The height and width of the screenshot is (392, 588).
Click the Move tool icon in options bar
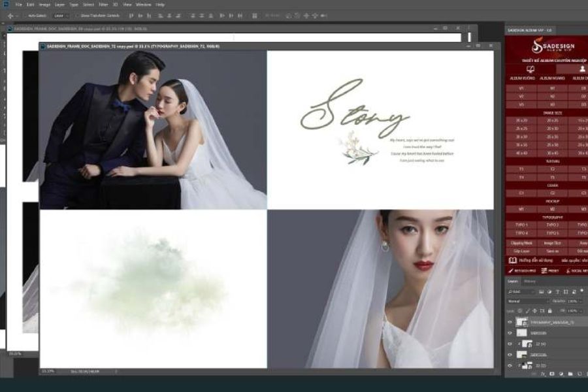[x=10, y=15]
